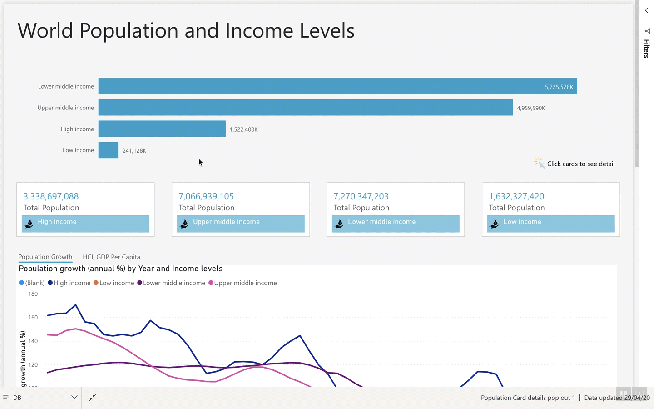The image size is (654, 409).
Task: Click the Lower middle income card button
Action: click(x=396, y=223)
